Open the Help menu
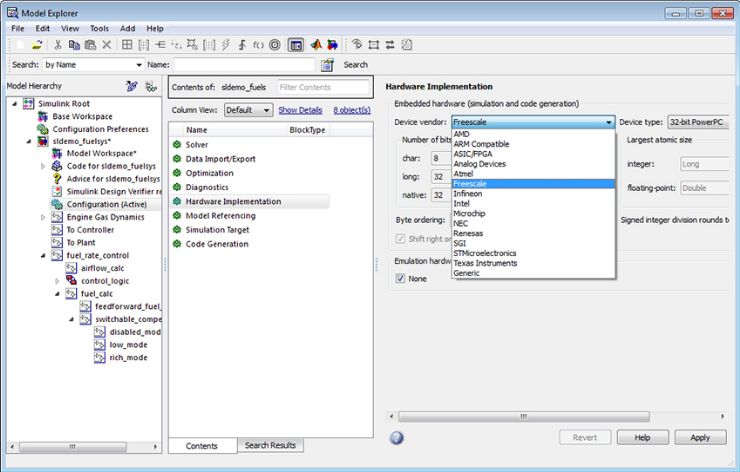This screenshot has width=740, height=472. point(155,28)
